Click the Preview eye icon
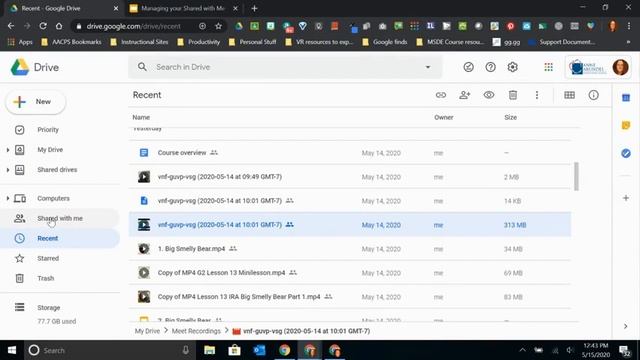Viewport: 640px width, 360px height. pyautogui.click(x=489, y=95)
